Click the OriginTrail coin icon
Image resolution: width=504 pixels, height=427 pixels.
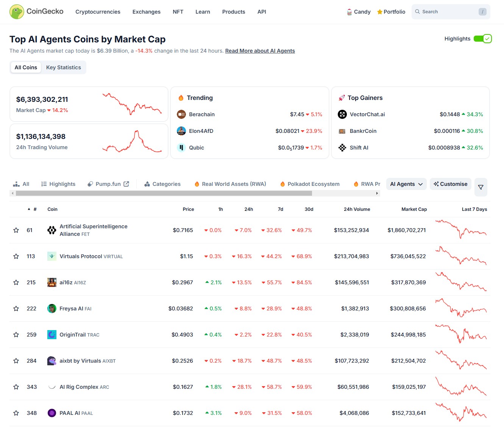click(52, 335)
